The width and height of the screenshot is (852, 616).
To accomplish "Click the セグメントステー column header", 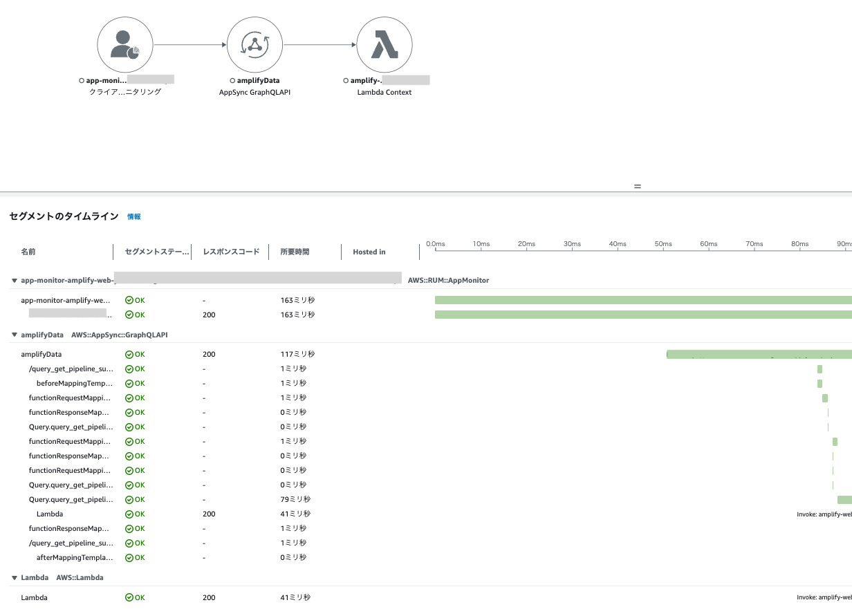I will (x=157, y=252).
